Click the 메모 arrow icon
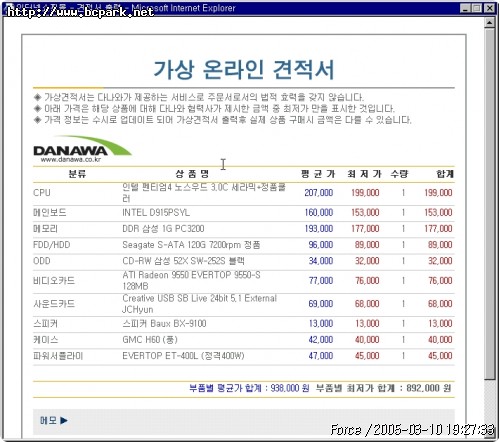Viewport: 500px width, 442px height. coord(64,421)
